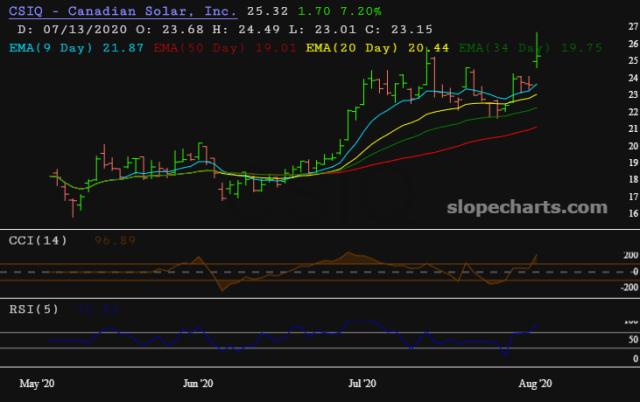Click the RSI(5) indicator label
Screen dimensions: 640x402
pos(34,308)
